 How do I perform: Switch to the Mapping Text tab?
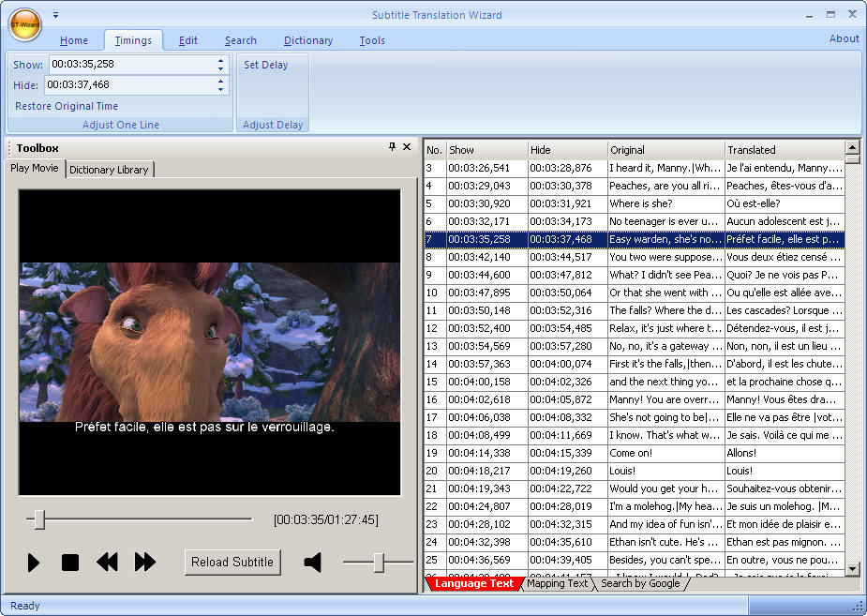tap(557, 583)
